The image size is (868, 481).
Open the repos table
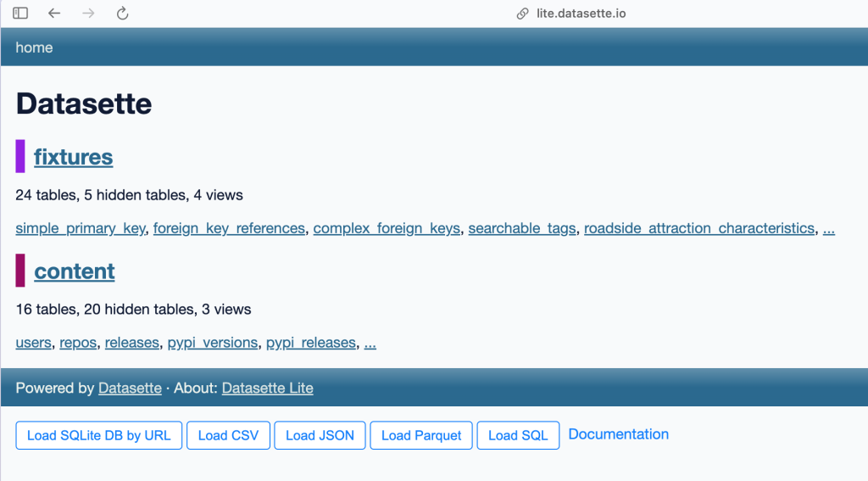click(78, 343)
